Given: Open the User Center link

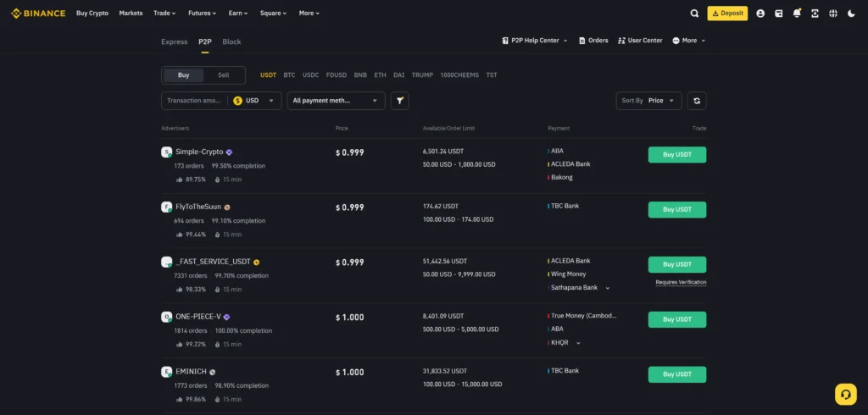Looking at the screenshot, I should [x=640, y=41].
